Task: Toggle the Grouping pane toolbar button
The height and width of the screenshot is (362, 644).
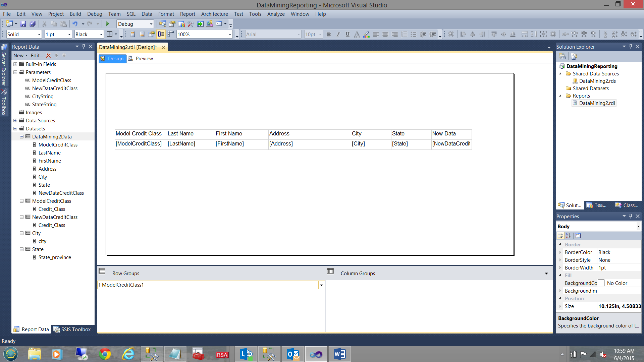Action: [161, 34]
